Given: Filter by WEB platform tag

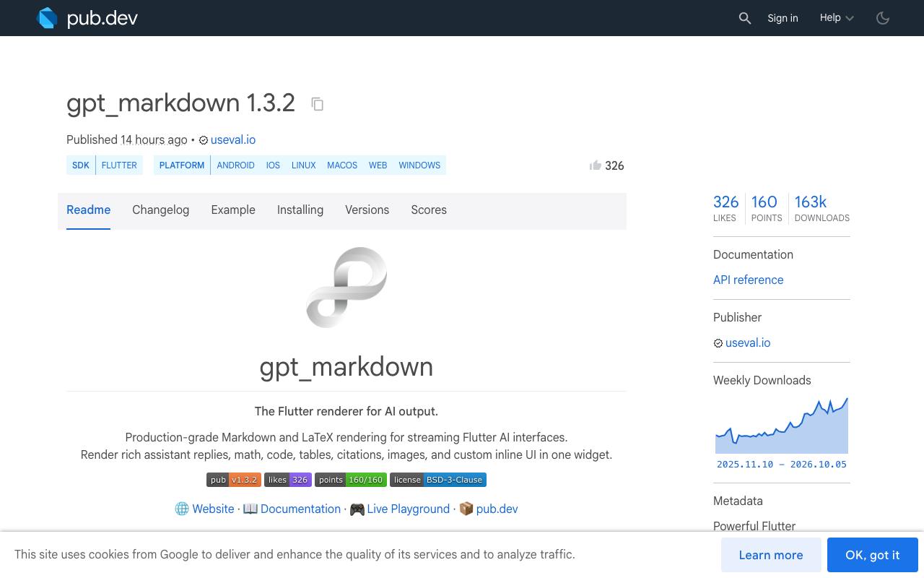Looking at the screenshot, I should pyautogui.click(x=378, y=165).
